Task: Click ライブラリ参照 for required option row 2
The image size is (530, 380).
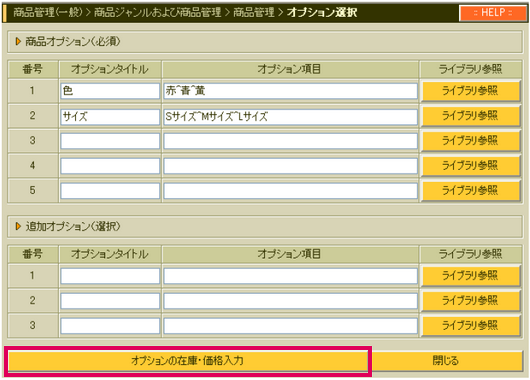Action: point(470,116)
